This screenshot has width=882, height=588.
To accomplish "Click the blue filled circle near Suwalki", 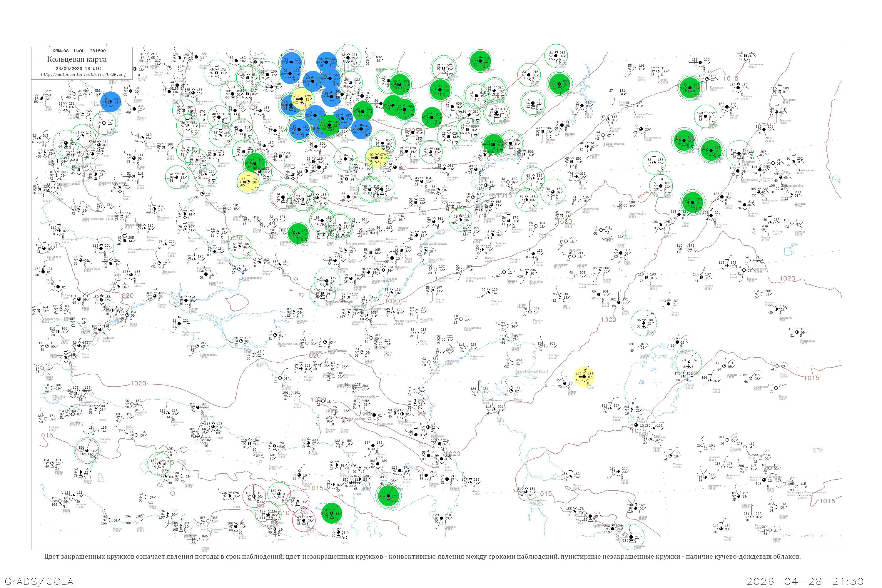I will [111, 102].
